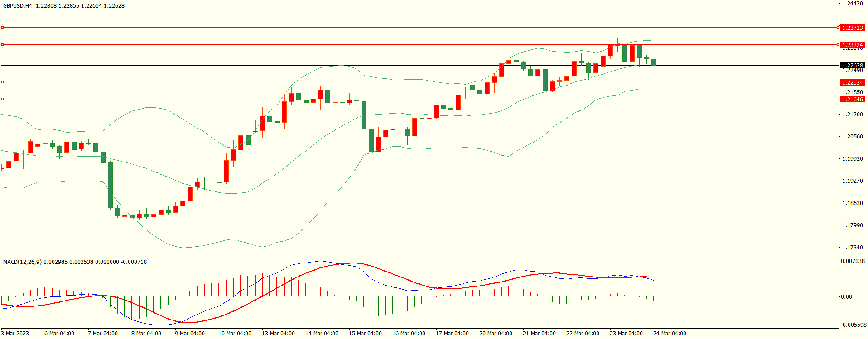868x339 pixels.
Task: Click the 7 Mar 04:00 time label
Action: point(103,334)
